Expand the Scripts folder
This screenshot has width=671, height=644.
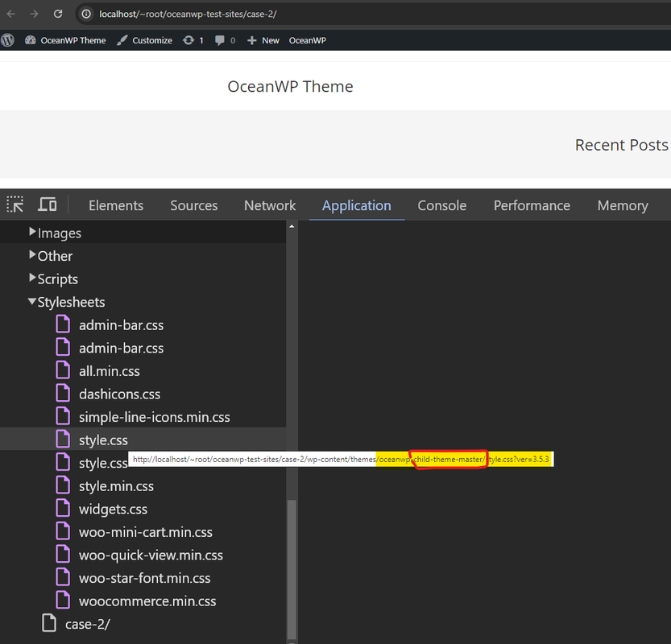32,278
